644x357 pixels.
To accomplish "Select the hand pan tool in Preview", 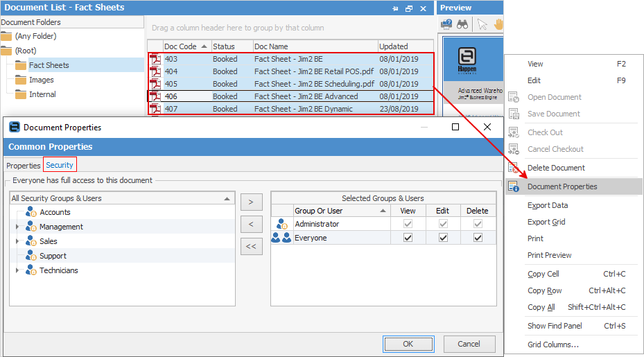I will tap(498, 24).
